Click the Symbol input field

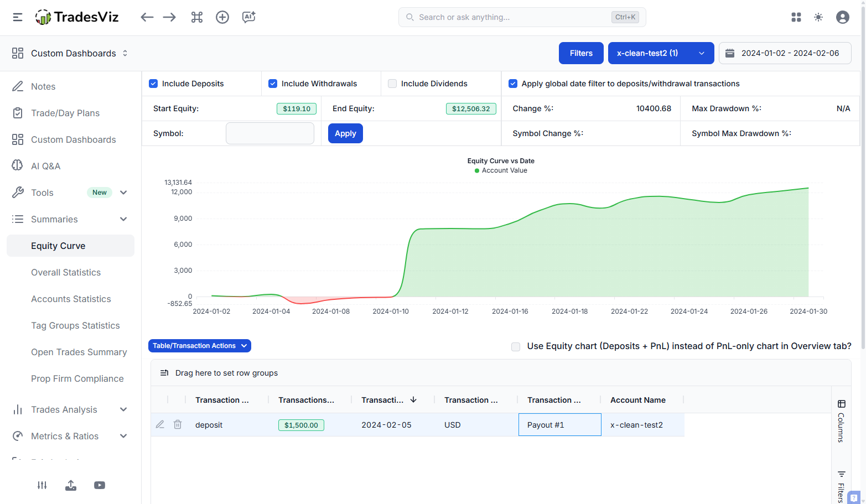click(x=270, y=133)
